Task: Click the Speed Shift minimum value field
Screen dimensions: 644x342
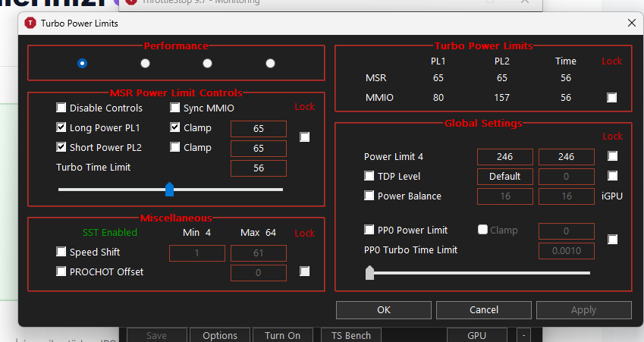Action: [197, 253]
